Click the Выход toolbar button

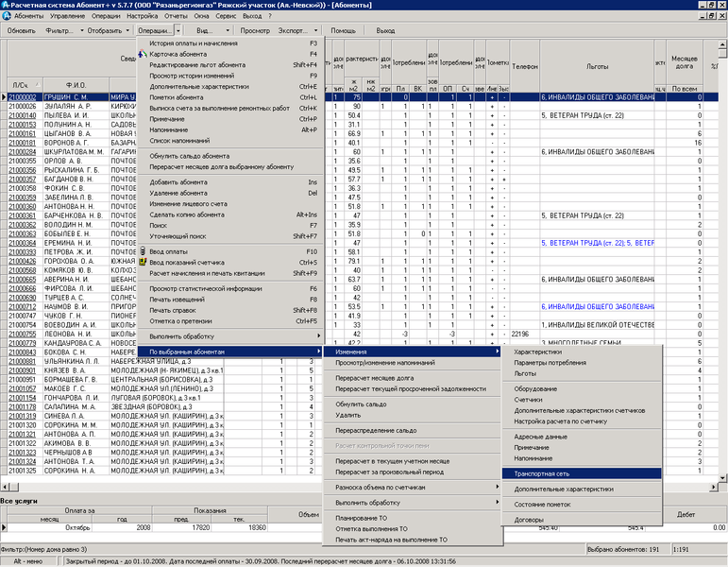[x=385, y=31]
